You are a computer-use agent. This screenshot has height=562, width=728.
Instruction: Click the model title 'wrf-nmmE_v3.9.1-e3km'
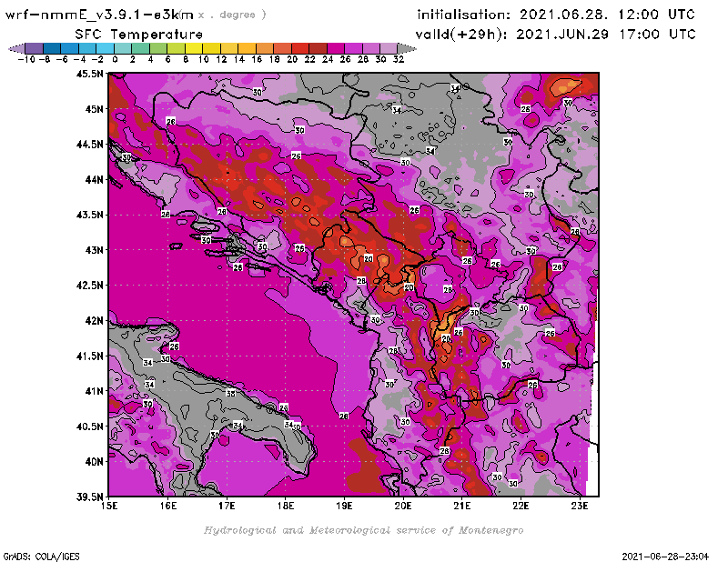coord(99,15)
